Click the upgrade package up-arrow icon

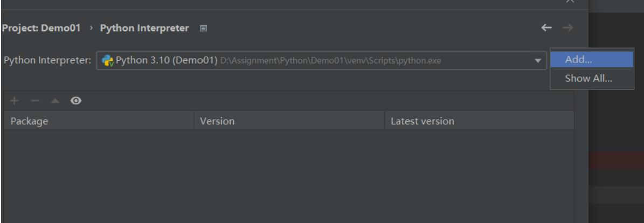point(55,101)
